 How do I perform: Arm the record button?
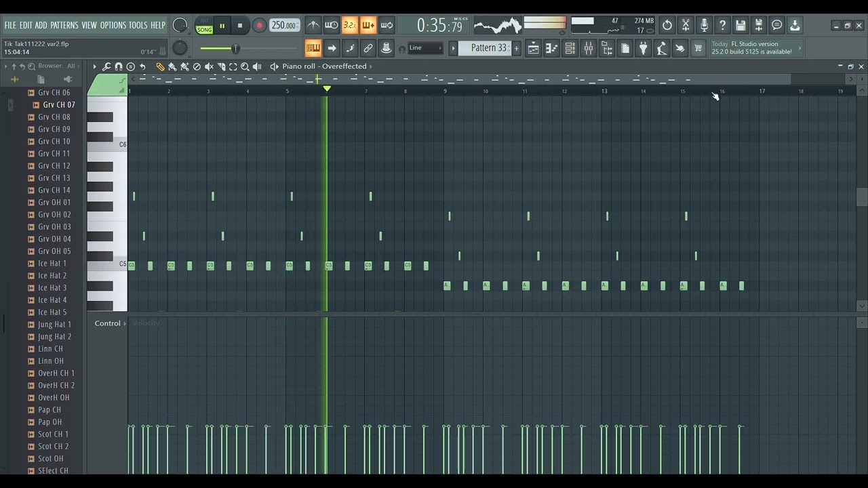point(259,26)
